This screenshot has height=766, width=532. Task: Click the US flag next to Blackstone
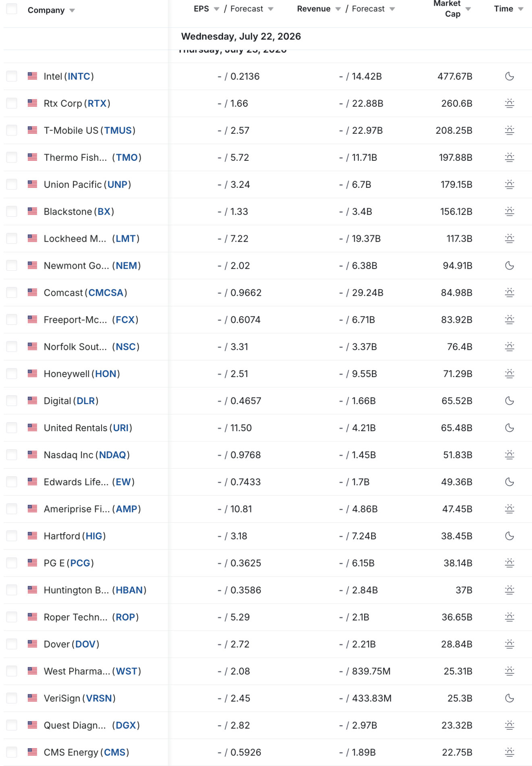[33, 212]
